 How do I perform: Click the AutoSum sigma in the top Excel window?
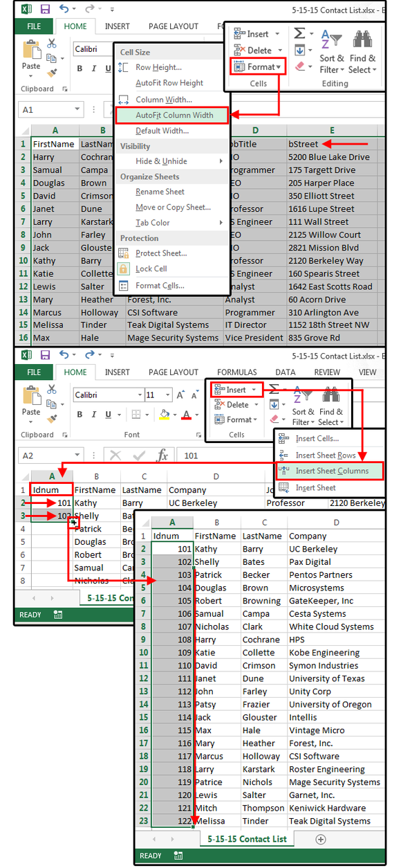(299, 34)
